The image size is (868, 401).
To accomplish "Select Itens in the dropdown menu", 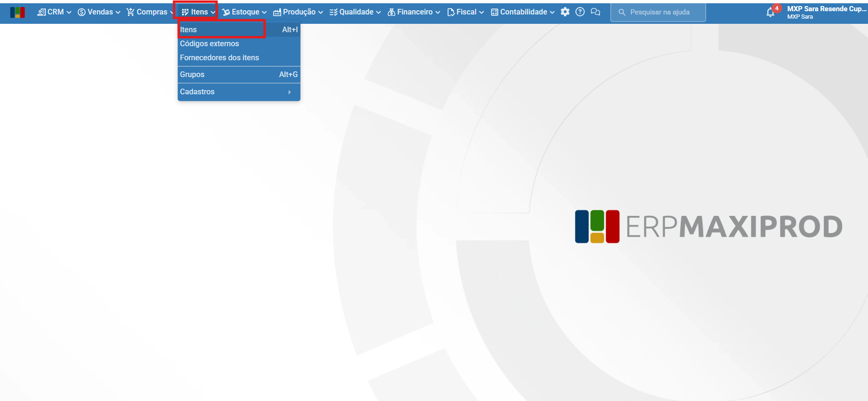I will (x=239, y=29).
